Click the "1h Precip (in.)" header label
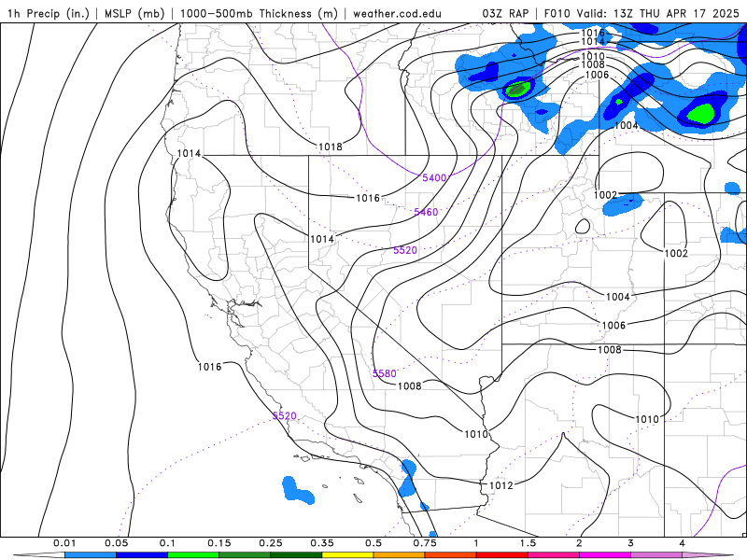This screenshot has height=560, width=747. pyautogui.click(x=49, y=13)
